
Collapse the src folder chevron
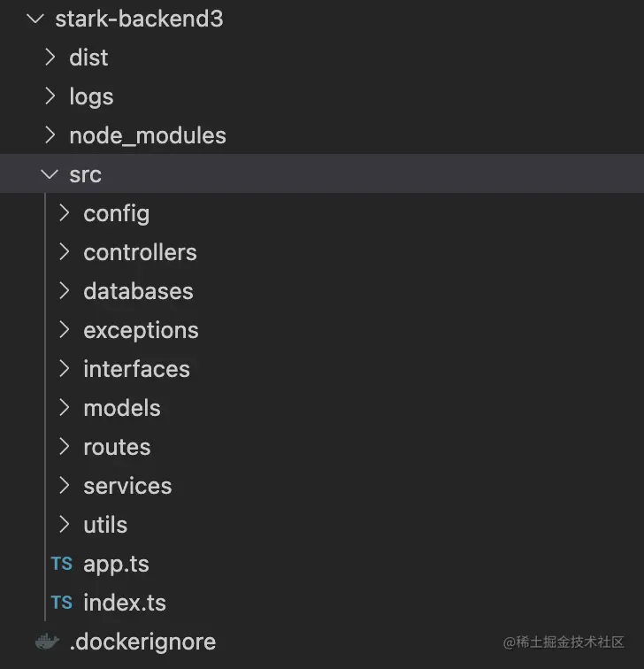click(50, 174)
